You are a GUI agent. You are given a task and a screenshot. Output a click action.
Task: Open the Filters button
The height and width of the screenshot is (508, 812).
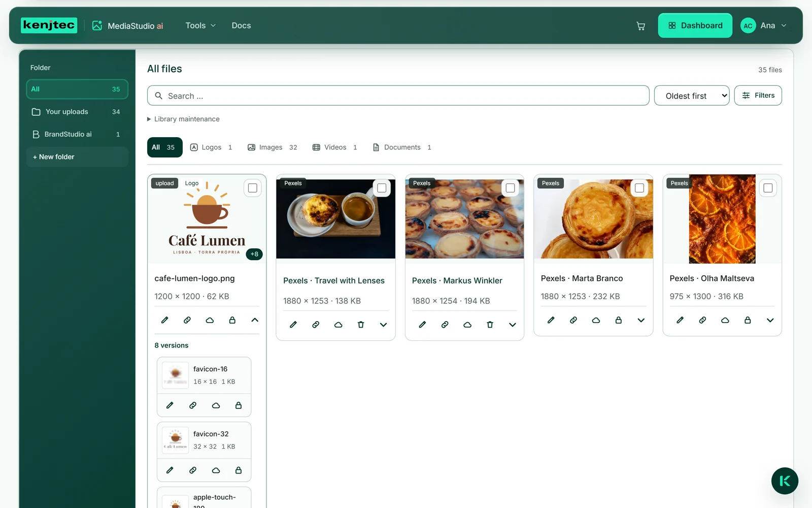pyautogui.click(x=758, y=96)
